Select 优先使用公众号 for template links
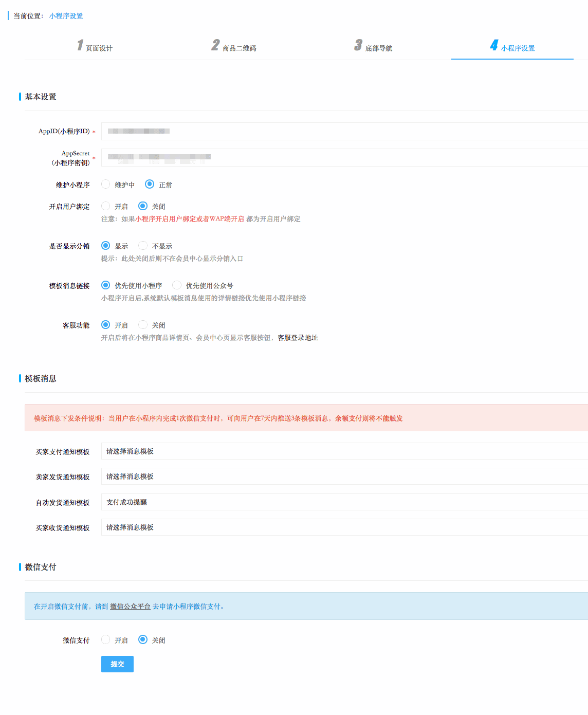The image size is (588, 715). [x=177, y=285]
